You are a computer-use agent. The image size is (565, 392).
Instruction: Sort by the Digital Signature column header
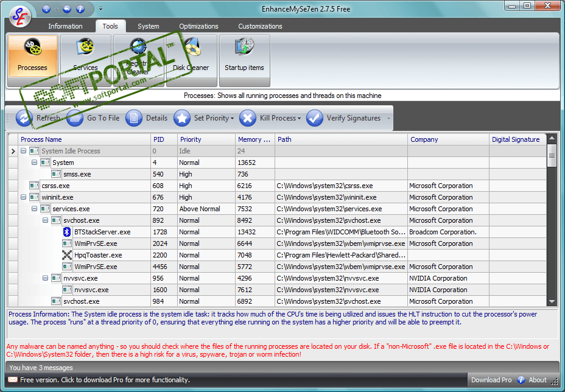pyautogui.click(x=518, y=139)
